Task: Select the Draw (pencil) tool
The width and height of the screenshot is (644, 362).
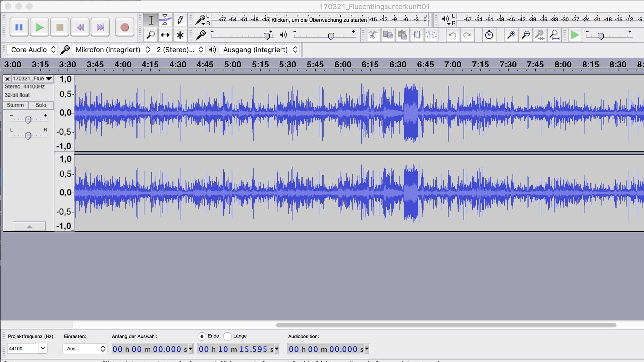Action: click(x=180, y=20)
